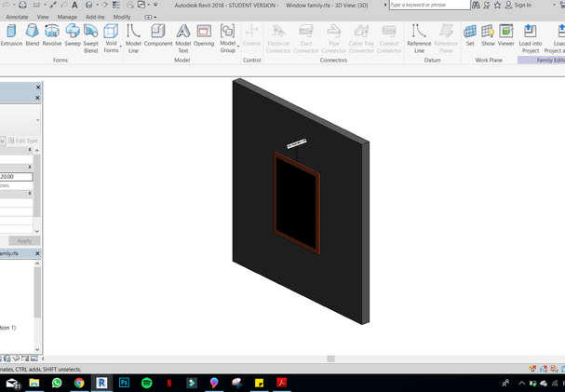
Task: Click the Component tool
Action: [x=158, y=35]
